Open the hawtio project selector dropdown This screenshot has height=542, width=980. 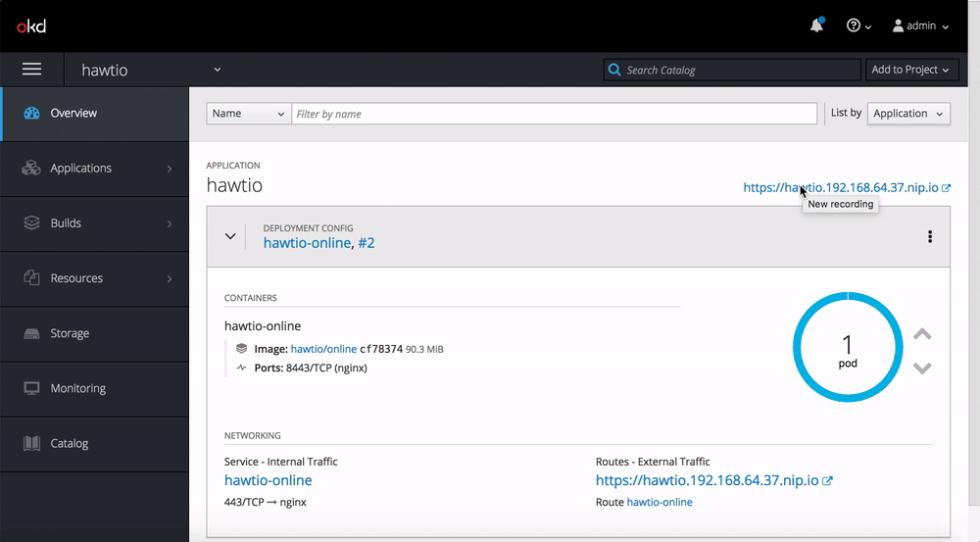click(151, 70)
